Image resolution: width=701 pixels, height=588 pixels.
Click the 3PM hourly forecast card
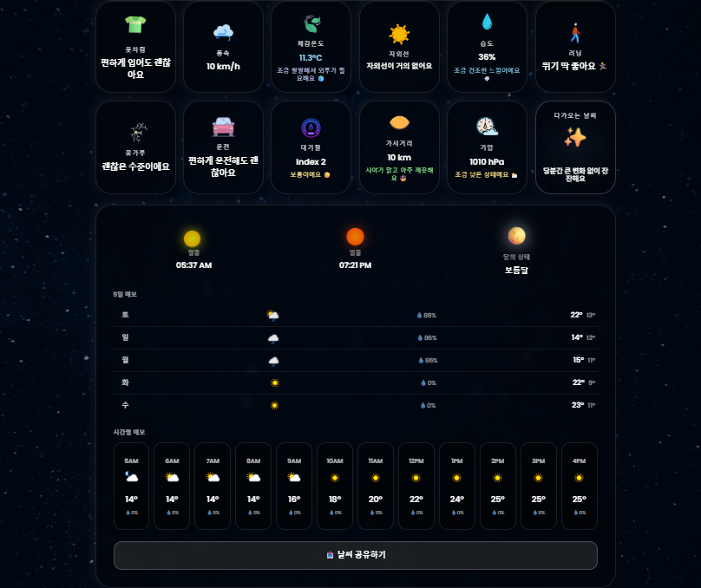point(538,487)
